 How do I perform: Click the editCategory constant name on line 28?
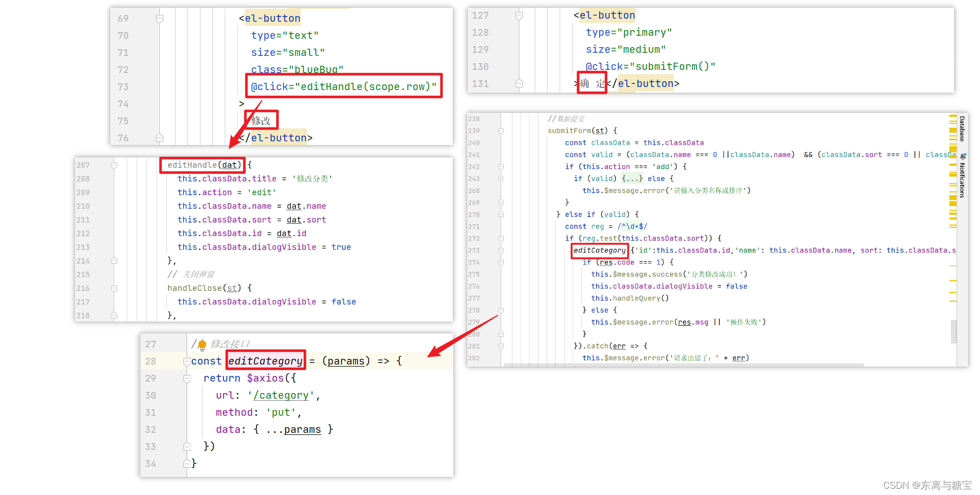pyautogui.click(x=265, y=361)
